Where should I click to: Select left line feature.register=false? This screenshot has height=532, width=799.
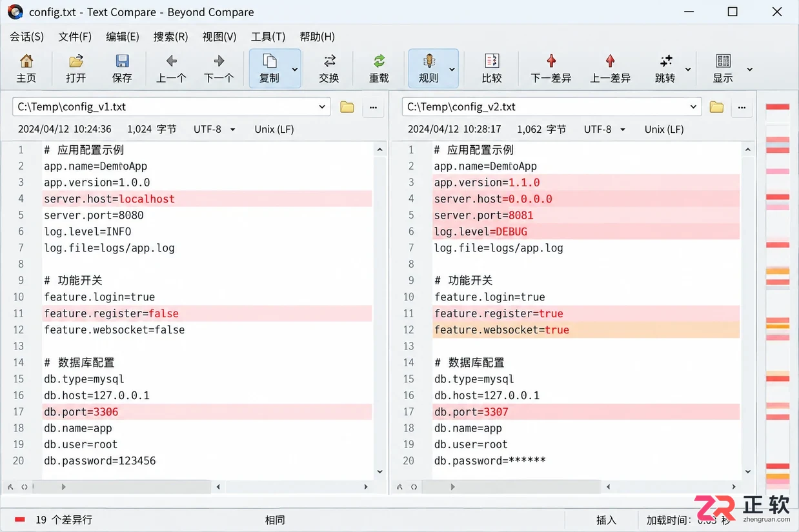207,313
